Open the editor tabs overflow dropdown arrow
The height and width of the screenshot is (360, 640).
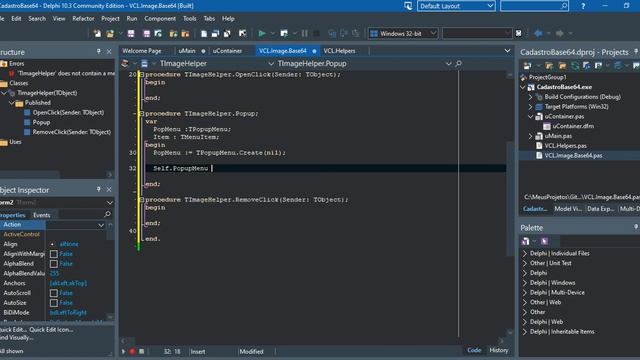507,51
